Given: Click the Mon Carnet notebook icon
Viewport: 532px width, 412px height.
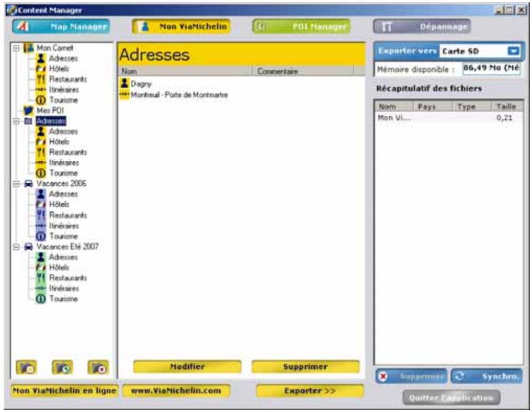Looking at the screenshot, I should 28,48.
